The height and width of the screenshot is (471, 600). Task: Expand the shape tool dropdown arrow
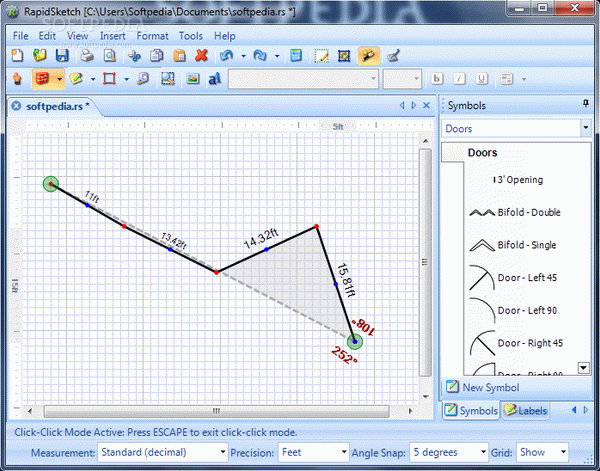click(x=127, y=79)
